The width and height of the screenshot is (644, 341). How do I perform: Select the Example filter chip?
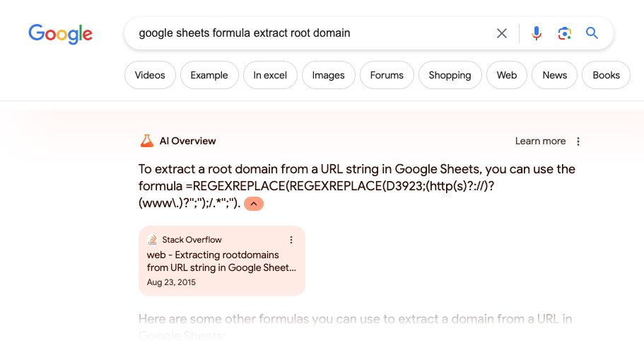pyautogui.click(x=209, y=75)
